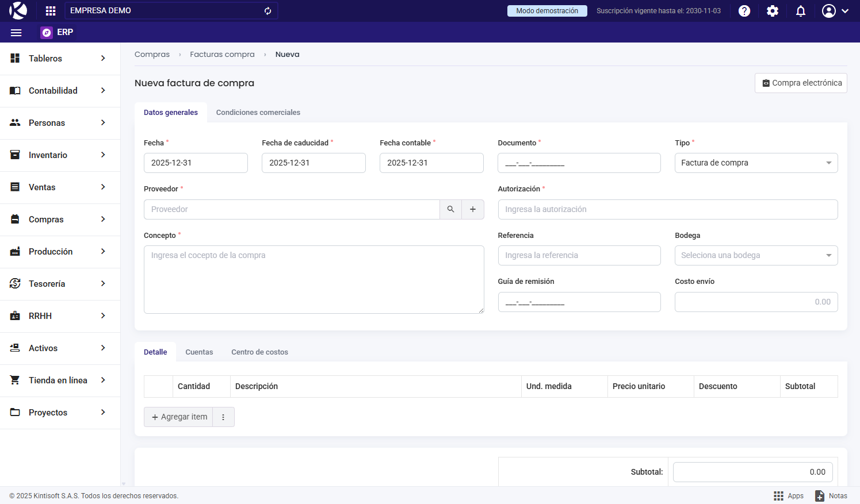Click the Agregar item button
This screenshot has height=504, width=860.
click(179, 417)
